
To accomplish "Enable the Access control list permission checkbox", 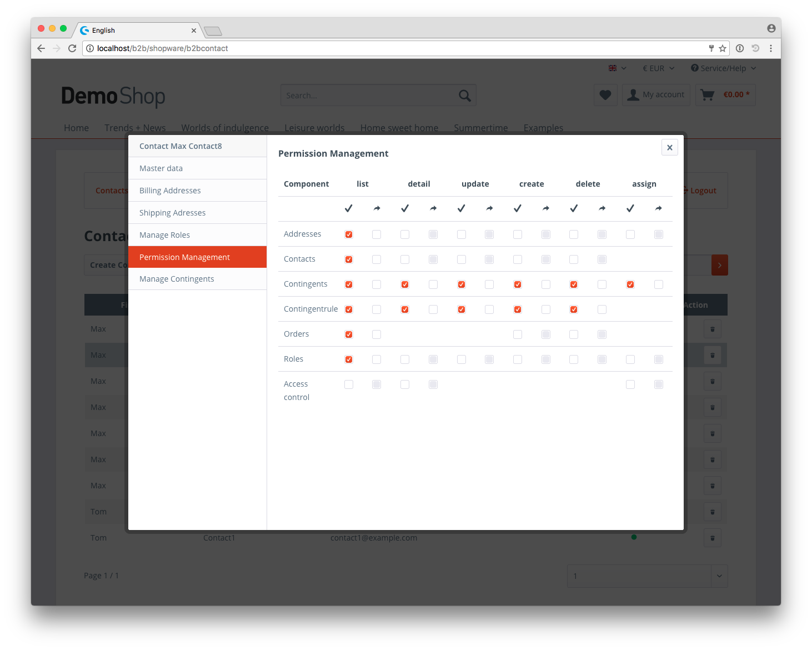I will pyautogui.click(x=349, y=384).
